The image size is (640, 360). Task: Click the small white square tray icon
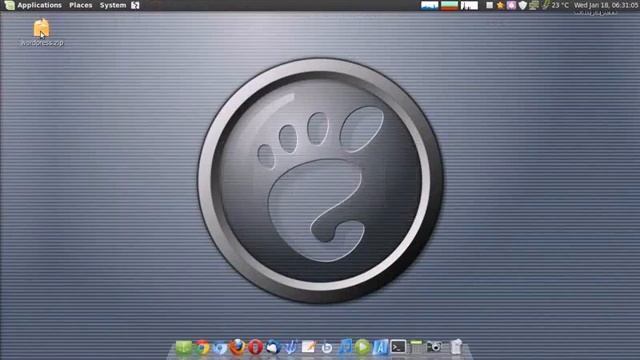coord(489,5)
